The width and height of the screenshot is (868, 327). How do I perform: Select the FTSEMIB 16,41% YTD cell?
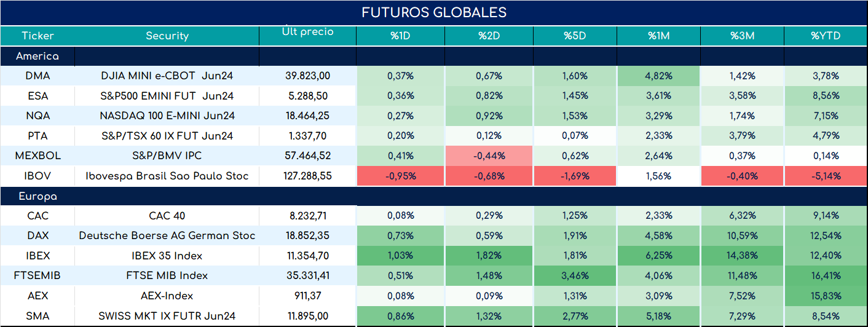826,275
